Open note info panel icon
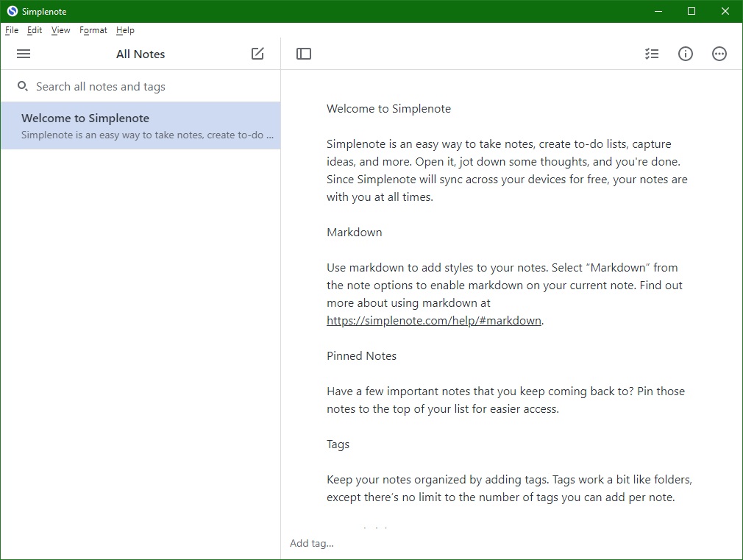Viewport: 743px width, 560px height. pyautogui.click(x=685, y=54)
